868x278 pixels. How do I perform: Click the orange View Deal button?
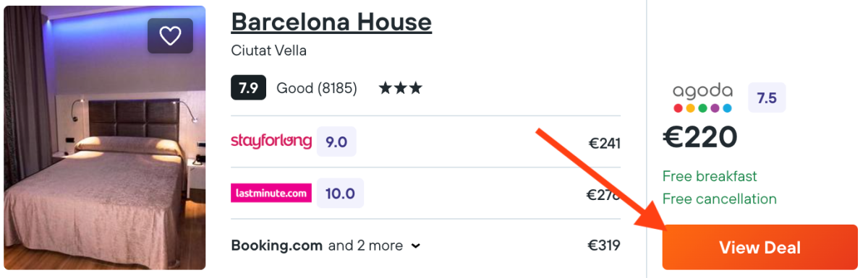click(759, 248)
